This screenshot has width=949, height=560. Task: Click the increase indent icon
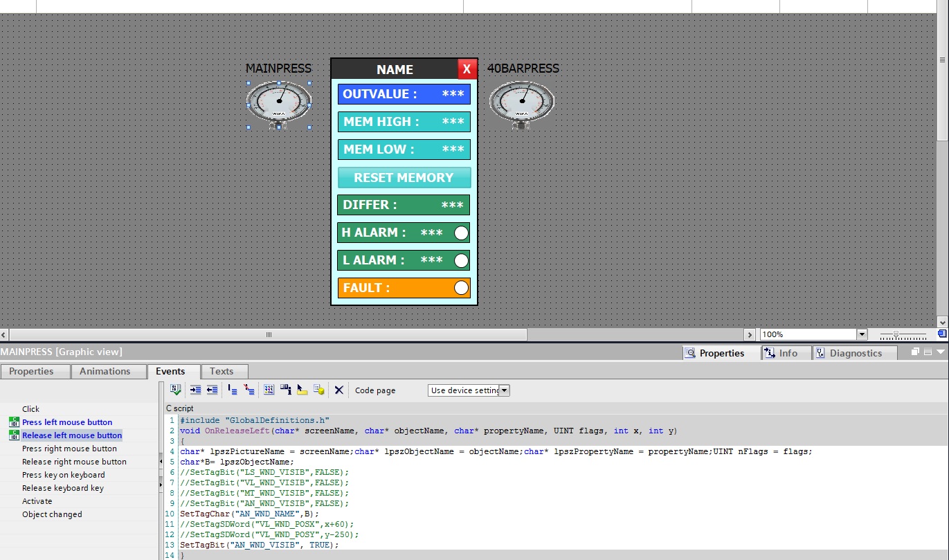click(195, 390)
